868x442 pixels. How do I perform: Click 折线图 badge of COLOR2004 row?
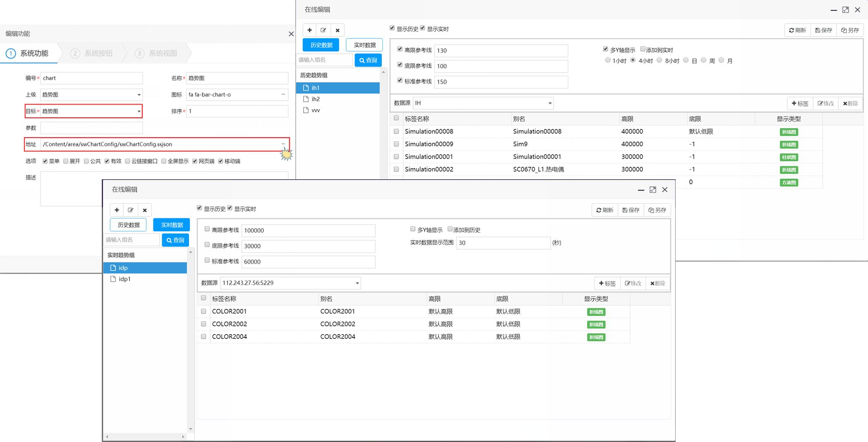click(x=596, y=337)
